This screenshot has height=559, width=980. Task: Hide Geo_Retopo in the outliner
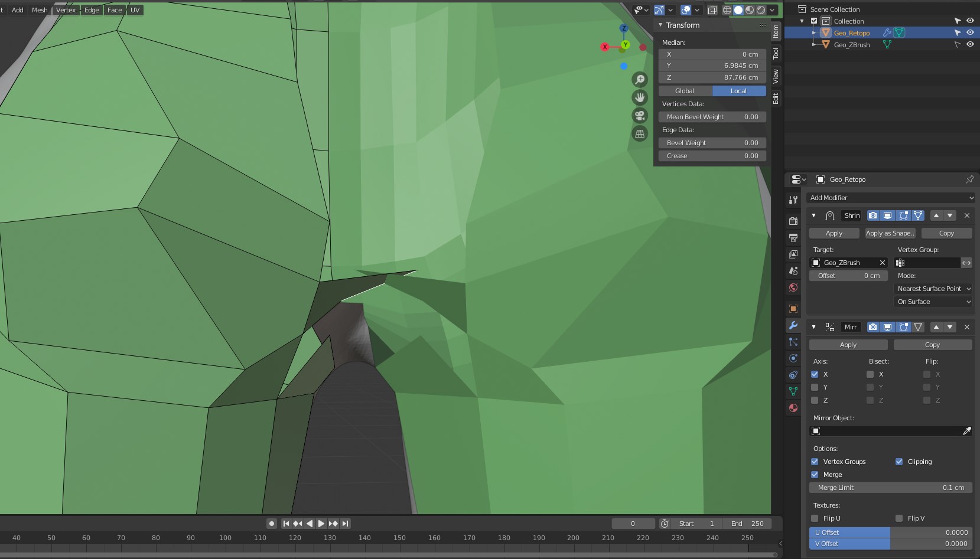coord(970,32)
